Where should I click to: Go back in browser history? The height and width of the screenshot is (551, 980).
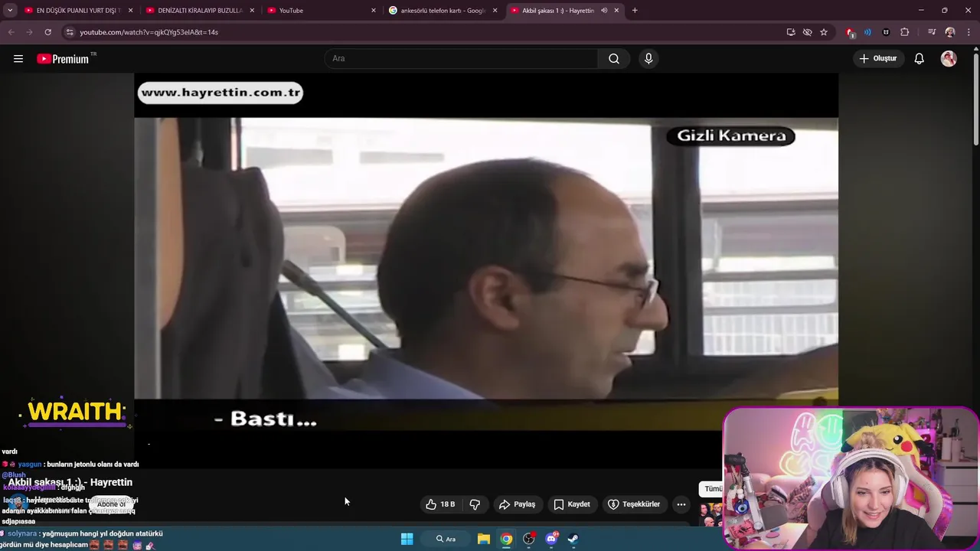coord(11,32)
